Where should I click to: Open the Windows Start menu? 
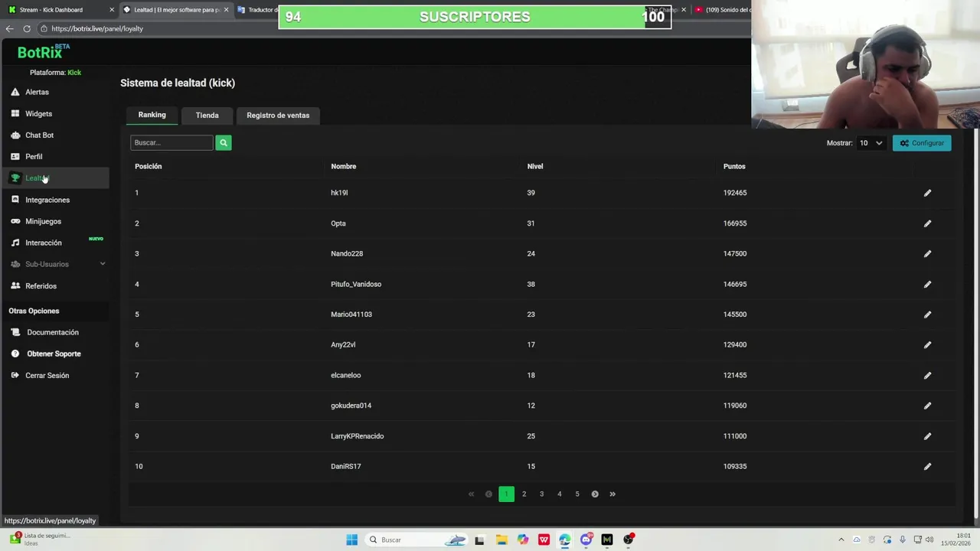click(x=351, y=540)
